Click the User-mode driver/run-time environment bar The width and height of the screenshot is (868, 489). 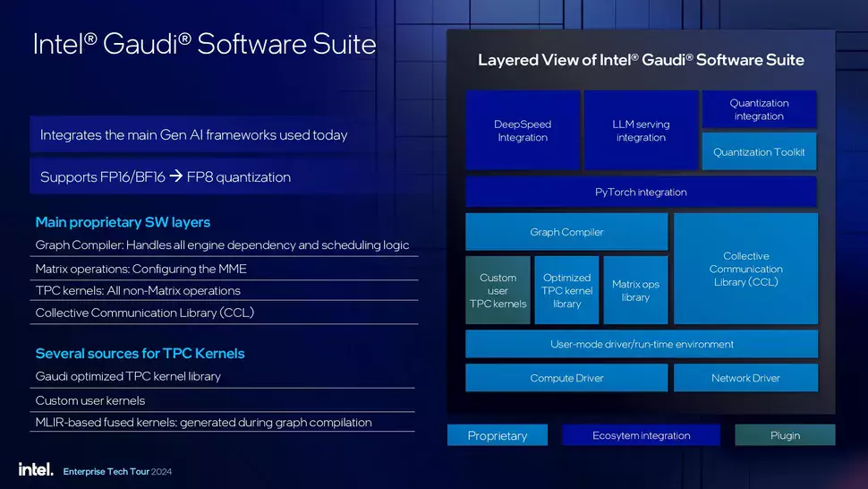tap(642, 344)
